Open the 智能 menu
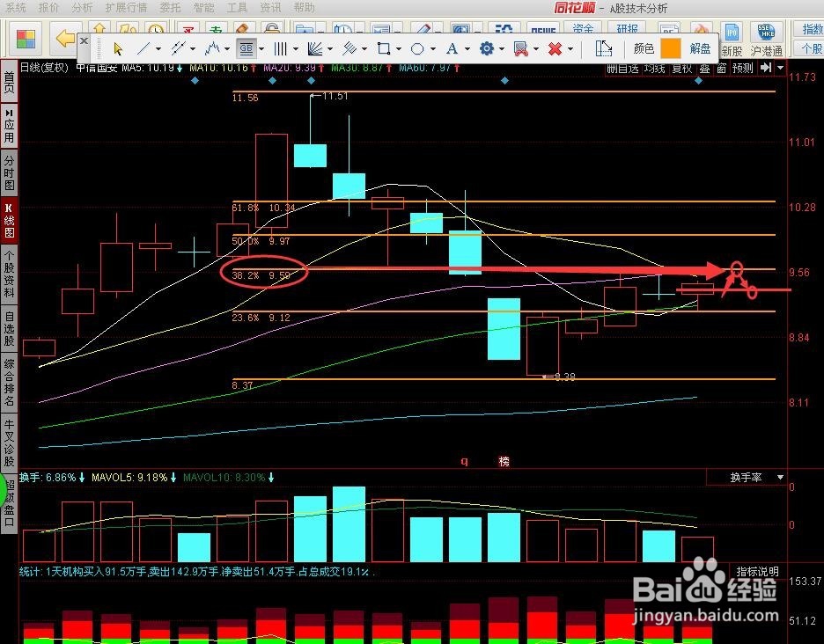 coord(203,7)
